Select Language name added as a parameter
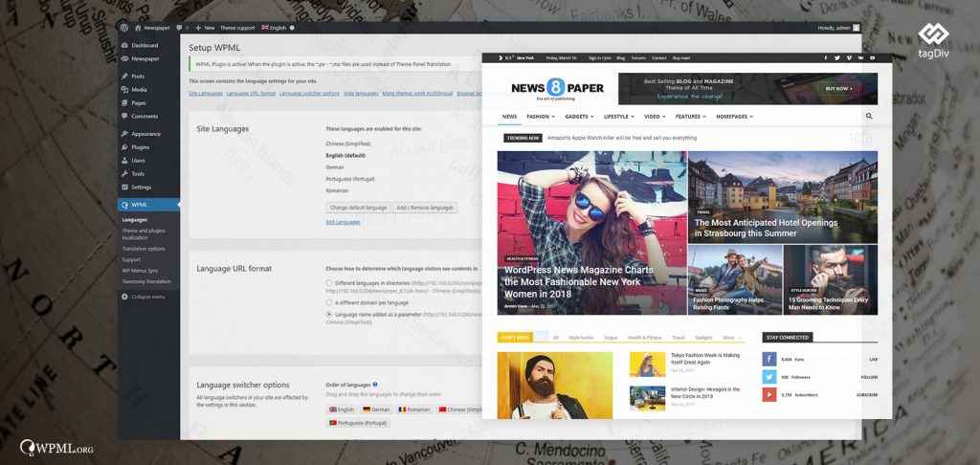This screenshot has height=465, width=980. pos(329,315)
